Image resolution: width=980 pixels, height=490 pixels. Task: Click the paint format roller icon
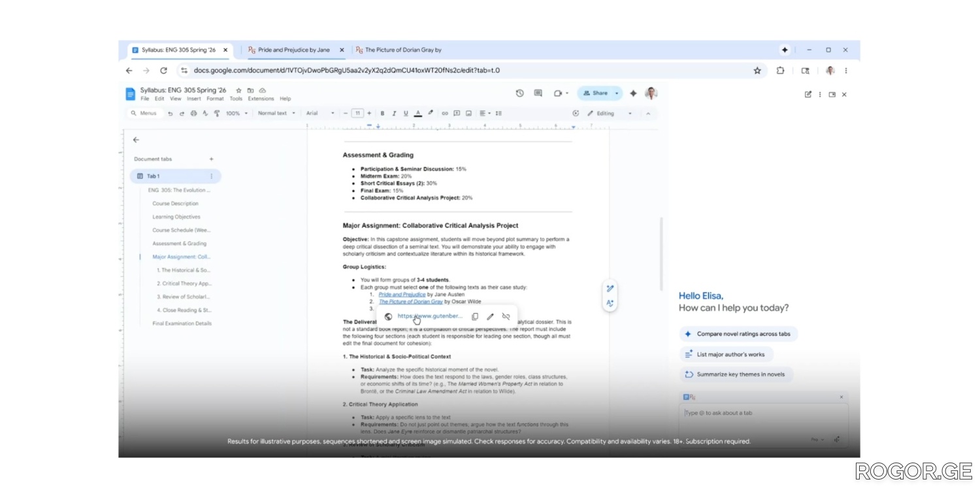(217, 114)
